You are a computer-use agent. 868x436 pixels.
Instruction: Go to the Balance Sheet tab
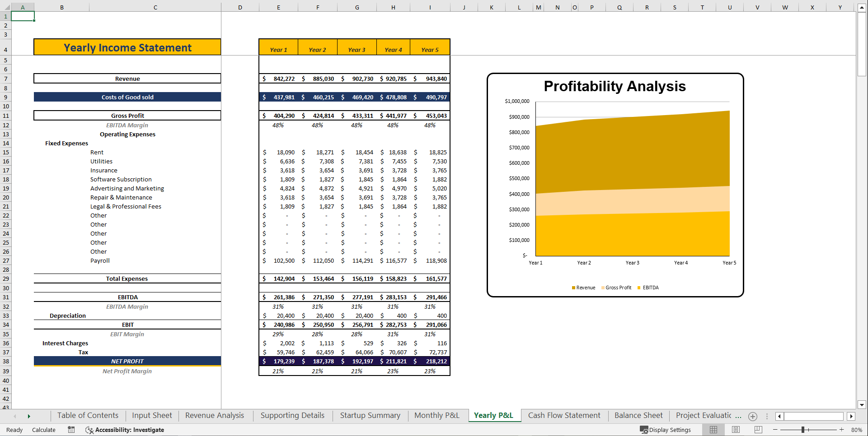point(638,415)
